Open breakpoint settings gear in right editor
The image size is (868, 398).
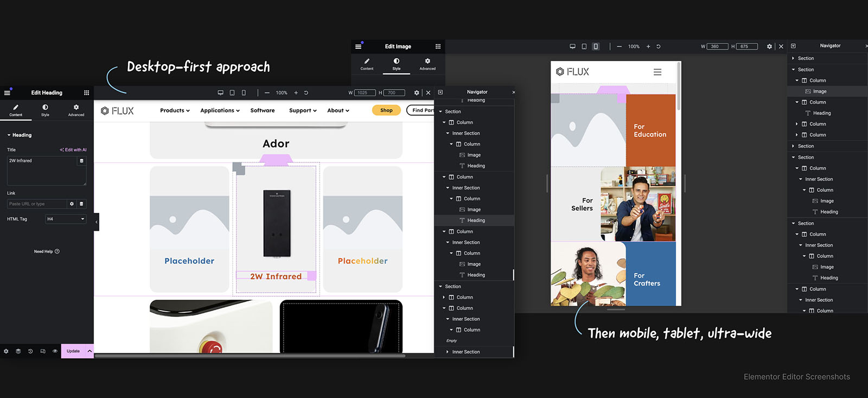click(x=769, y=47)
